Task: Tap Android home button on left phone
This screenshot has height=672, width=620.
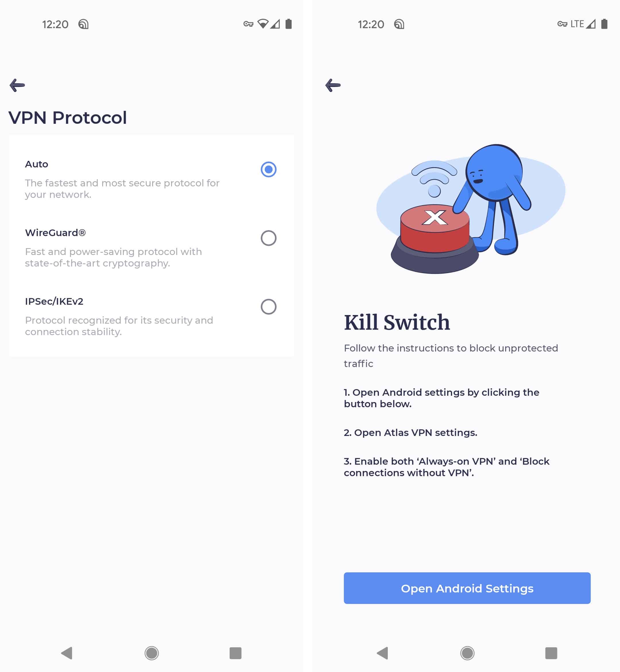Action: tap(152, 653)
